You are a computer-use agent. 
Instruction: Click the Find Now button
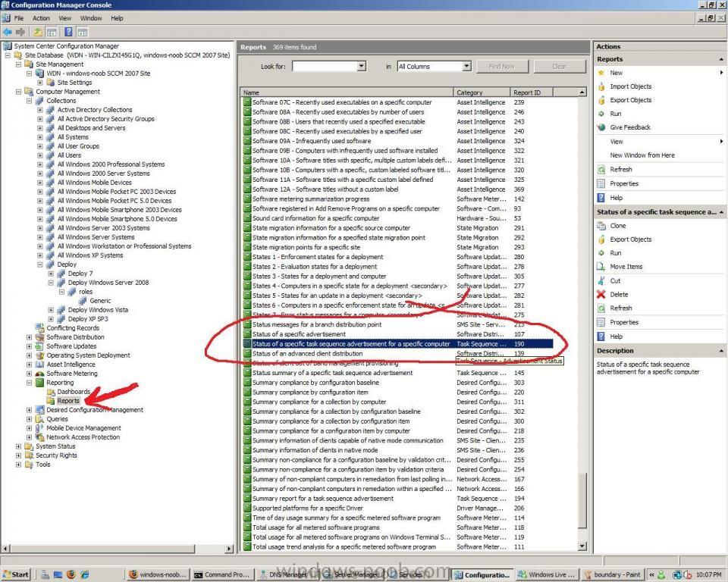[502, 67]
